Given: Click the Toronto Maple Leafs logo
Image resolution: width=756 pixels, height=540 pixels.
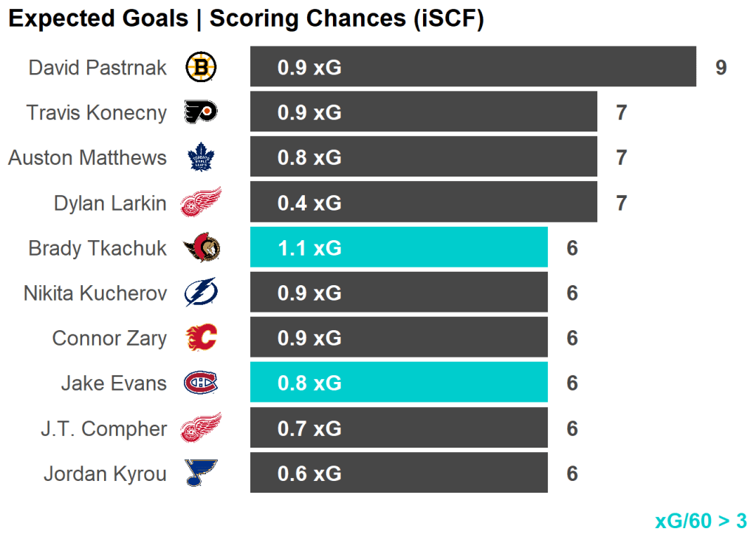Looking at the screenshot, I should tap(200, 157).
